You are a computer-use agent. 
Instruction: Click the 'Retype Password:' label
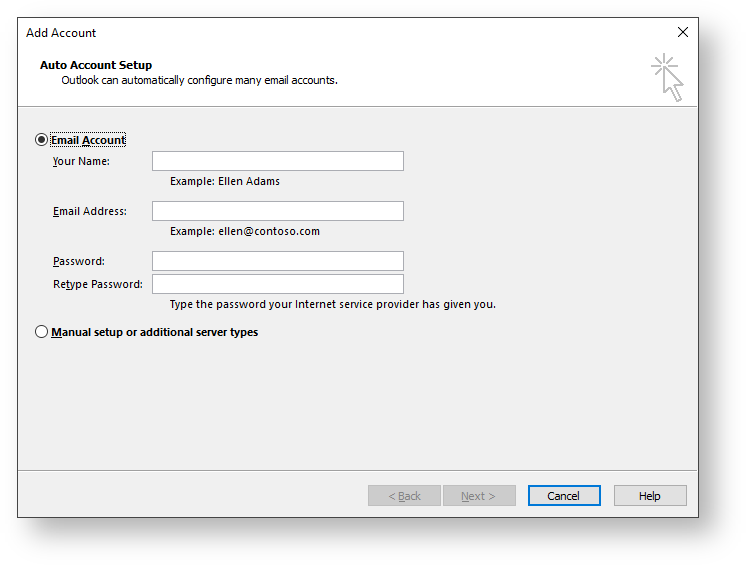coord(98,284)
